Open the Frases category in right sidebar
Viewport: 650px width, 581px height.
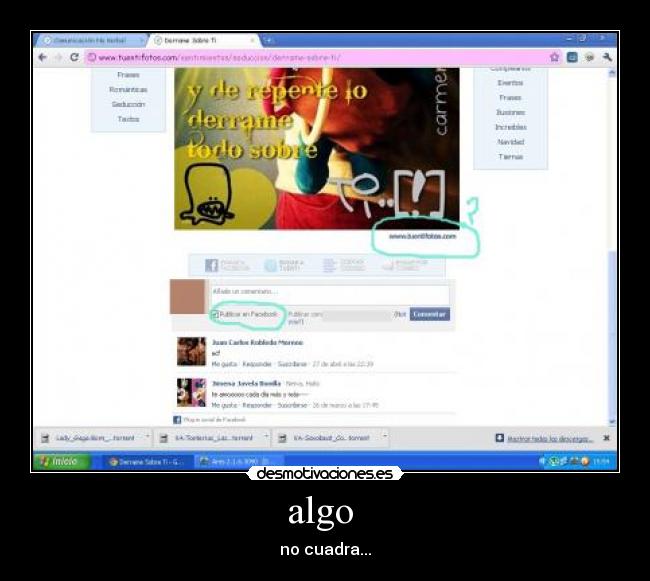510,98
